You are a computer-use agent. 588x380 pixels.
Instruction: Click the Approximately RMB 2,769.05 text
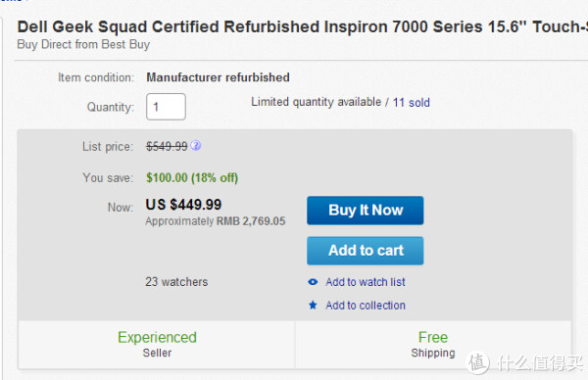coord(216,221)
